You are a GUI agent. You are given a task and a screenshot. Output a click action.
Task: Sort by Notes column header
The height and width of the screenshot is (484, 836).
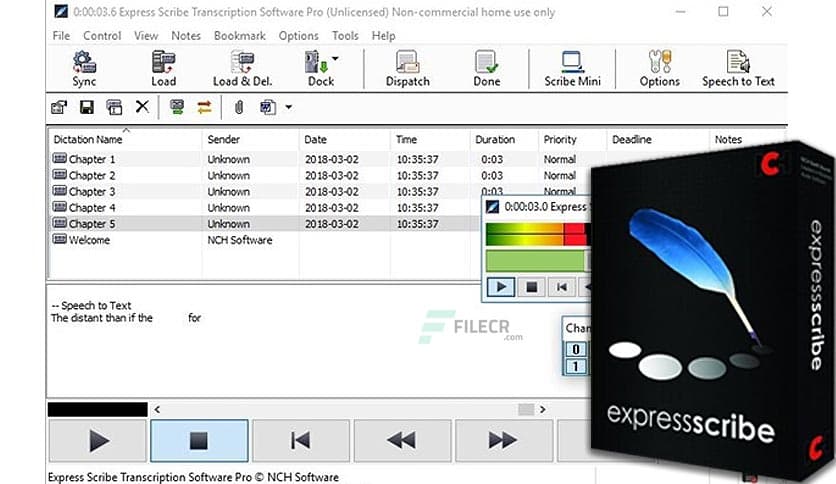click(x=746, y=140)
